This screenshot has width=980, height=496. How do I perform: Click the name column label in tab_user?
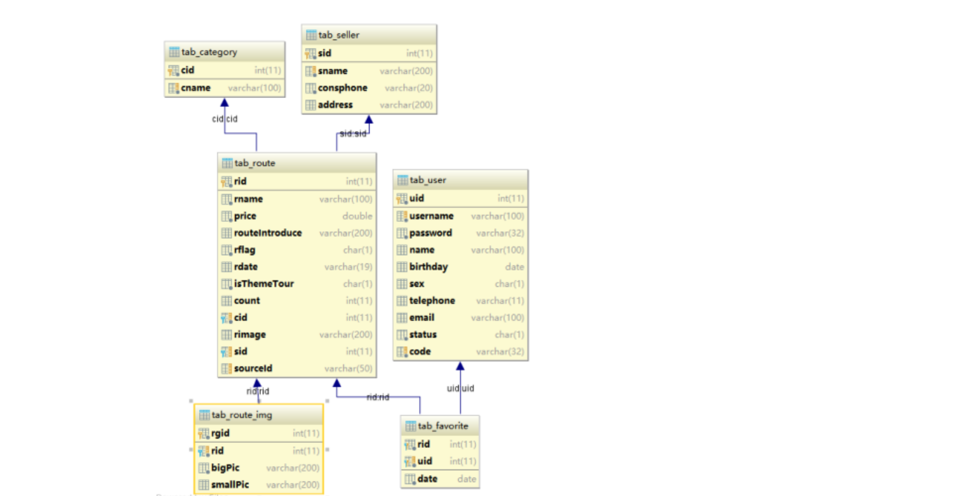pos(422,250)
